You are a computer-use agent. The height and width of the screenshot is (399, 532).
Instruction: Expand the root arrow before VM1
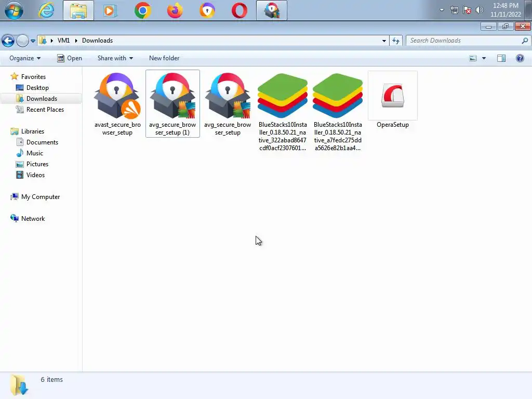click(51, 41)
